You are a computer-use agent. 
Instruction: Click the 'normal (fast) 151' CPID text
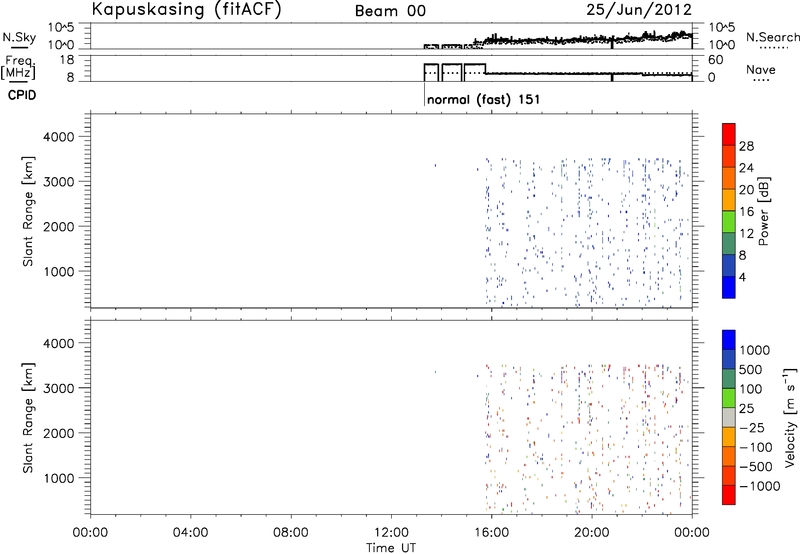[483, 99]
